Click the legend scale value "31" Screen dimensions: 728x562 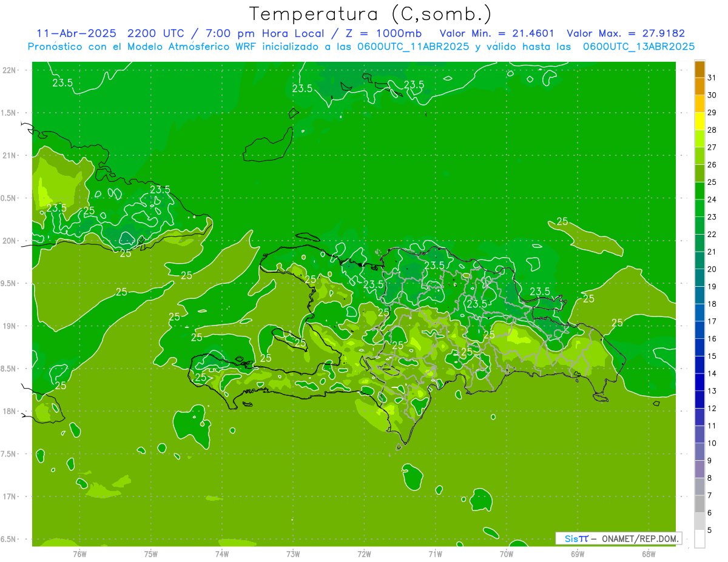tap(712, 78)
